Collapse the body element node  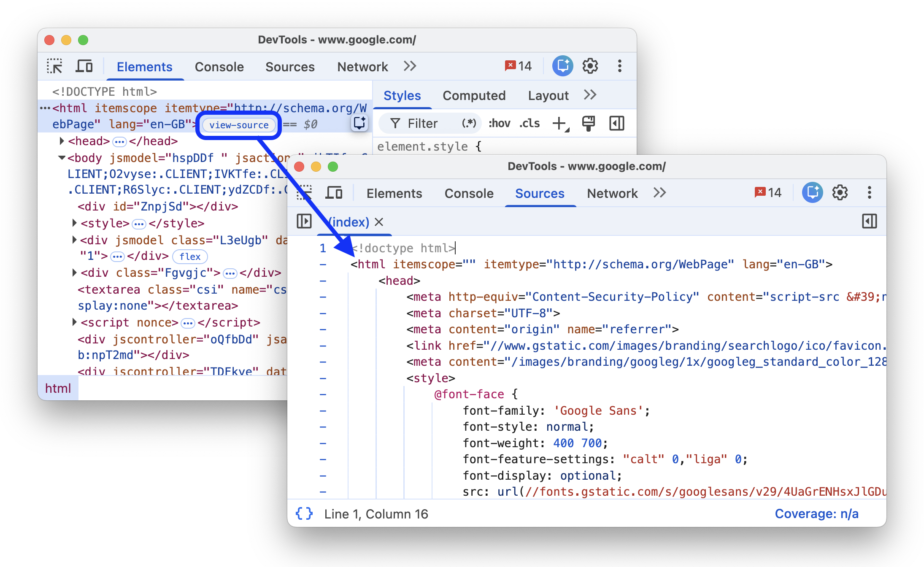pyautogui.click(x=61, y=158)
